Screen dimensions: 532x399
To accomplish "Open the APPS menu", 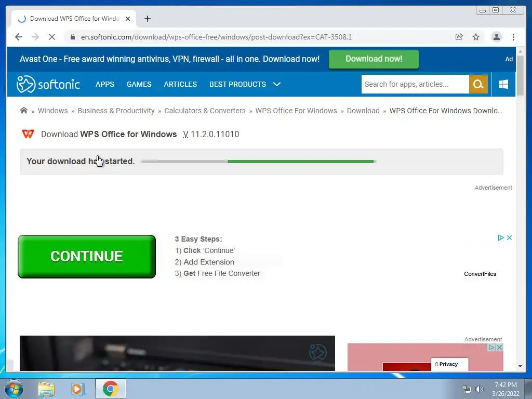I will (105, 84).
